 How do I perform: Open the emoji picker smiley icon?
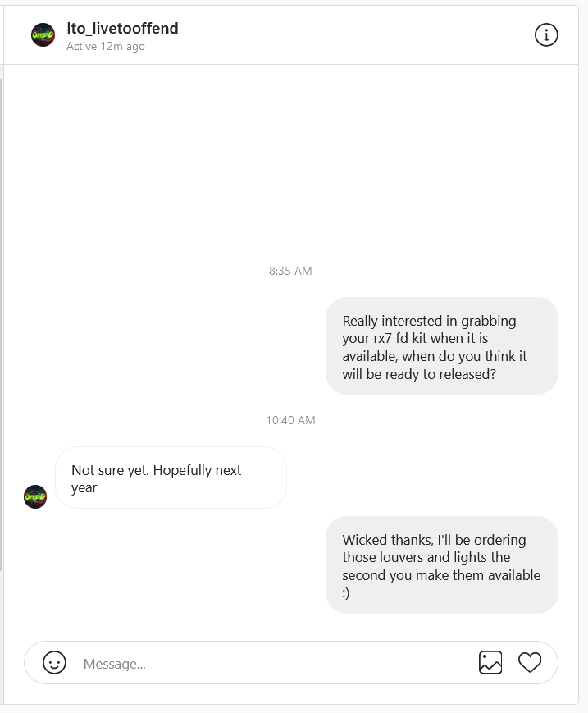click(x=54, y=662)
